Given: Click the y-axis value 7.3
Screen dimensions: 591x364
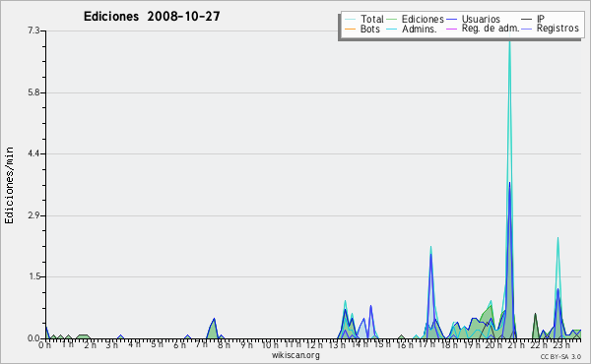Looking at the screenshot, I should click(x=33, y=30).
